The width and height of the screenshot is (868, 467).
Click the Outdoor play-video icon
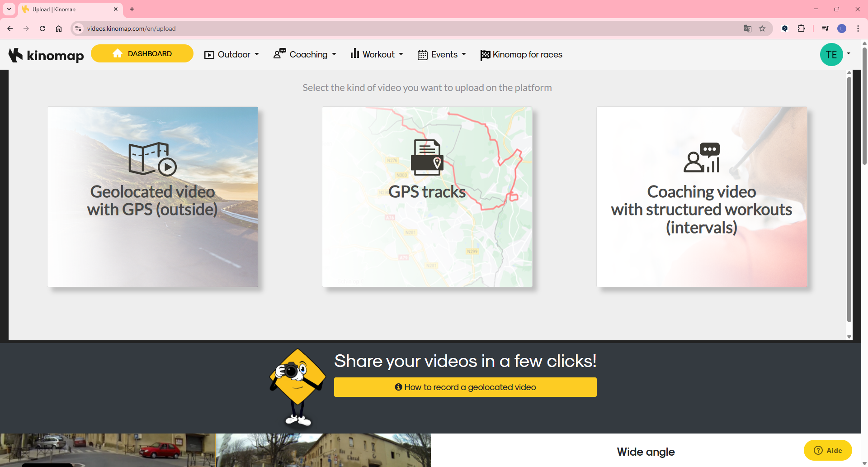coord(209,55)
